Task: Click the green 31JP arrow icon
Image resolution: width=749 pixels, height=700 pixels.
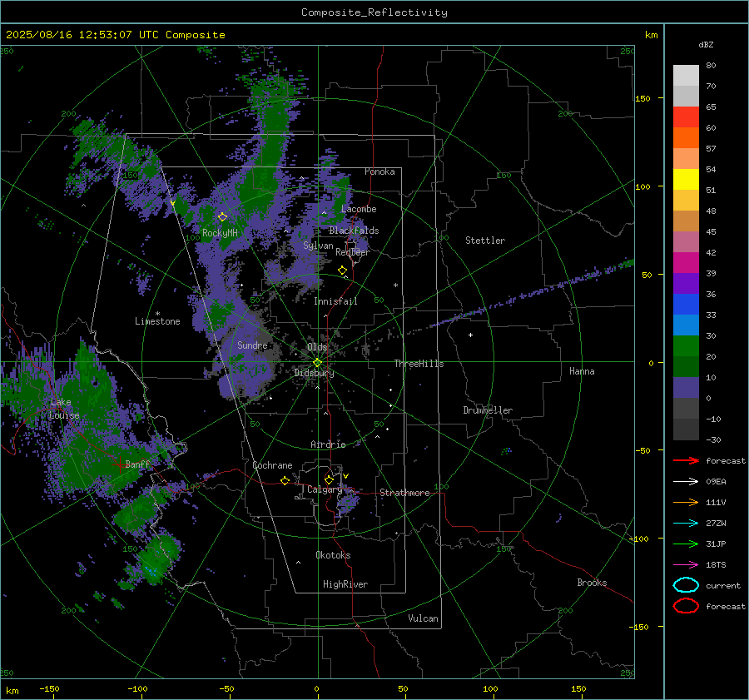Action: pyautogui.click(x=686, y=544)
